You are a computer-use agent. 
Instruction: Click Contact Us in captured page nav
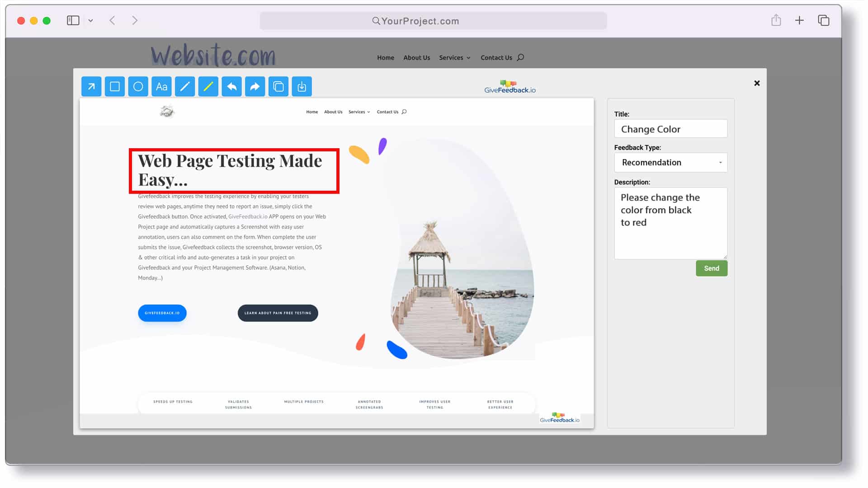(x=387, y=112)
